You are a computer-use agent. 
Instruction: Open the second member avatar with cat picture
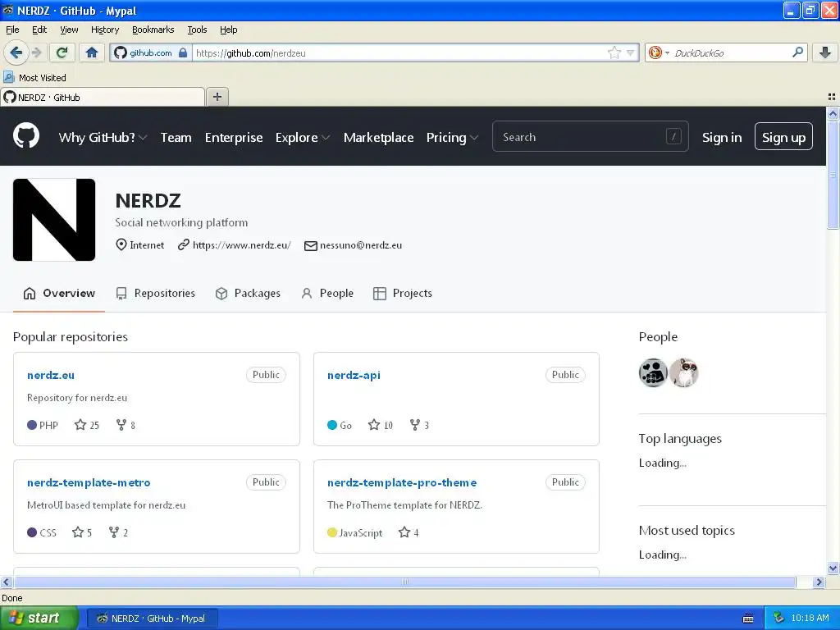tap(683, 372)
